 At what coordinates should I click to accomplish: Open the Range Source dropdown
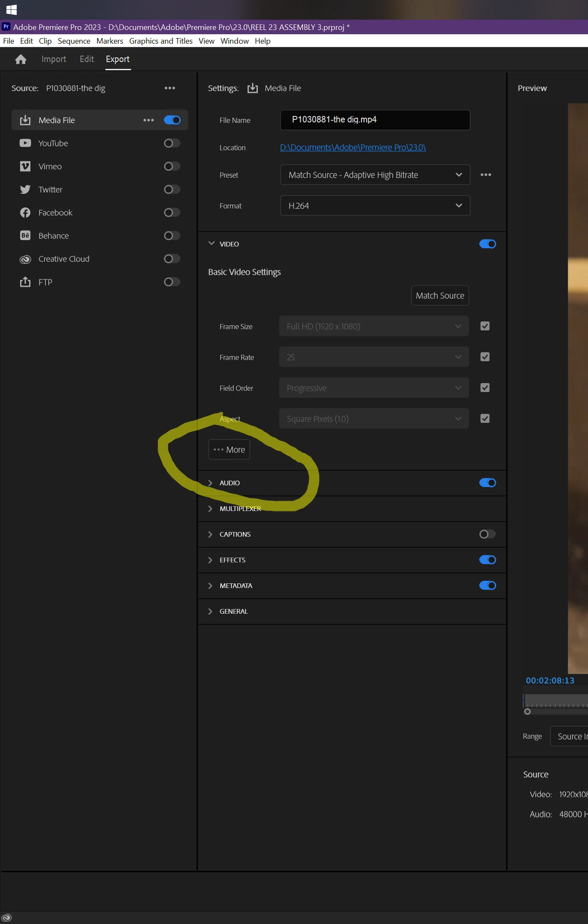coord(569,736)
